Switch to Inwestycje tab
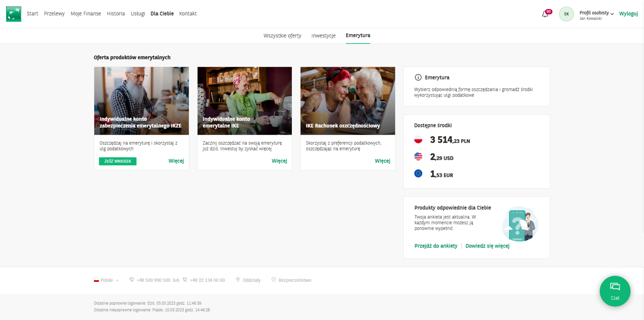 [x=324, y=36]
